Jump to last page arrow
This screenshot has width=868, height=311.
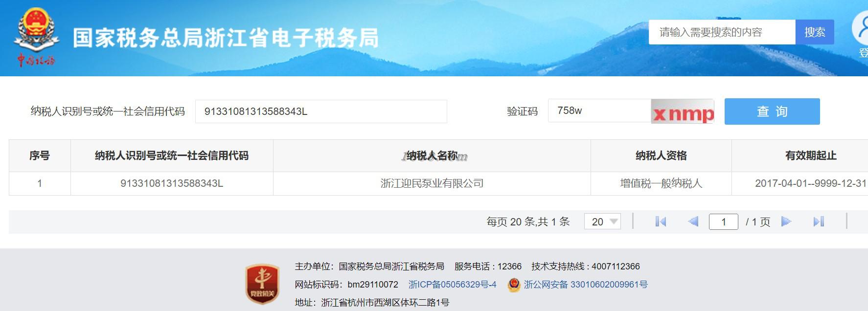(x=819, y=222)
